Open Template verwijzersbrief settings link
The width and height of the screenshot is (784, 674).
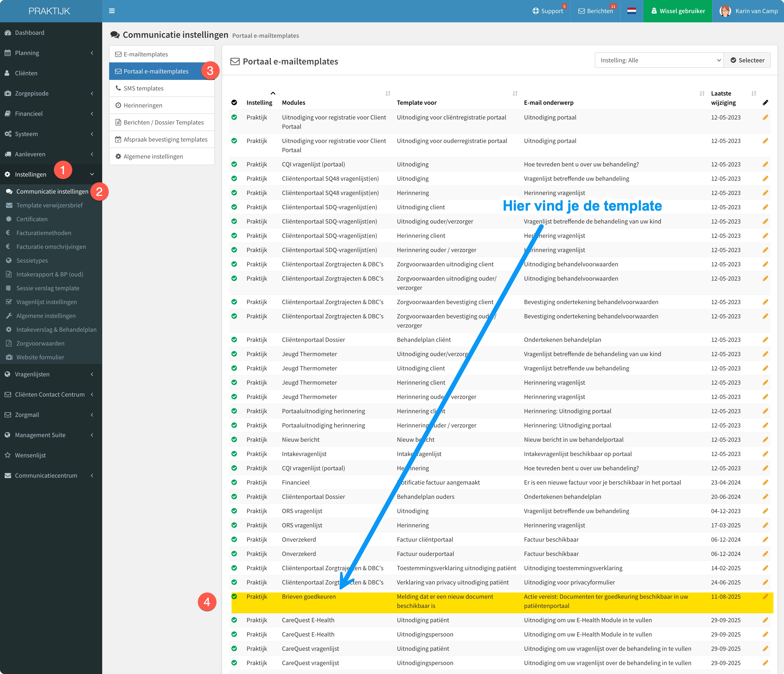point(49,205)
